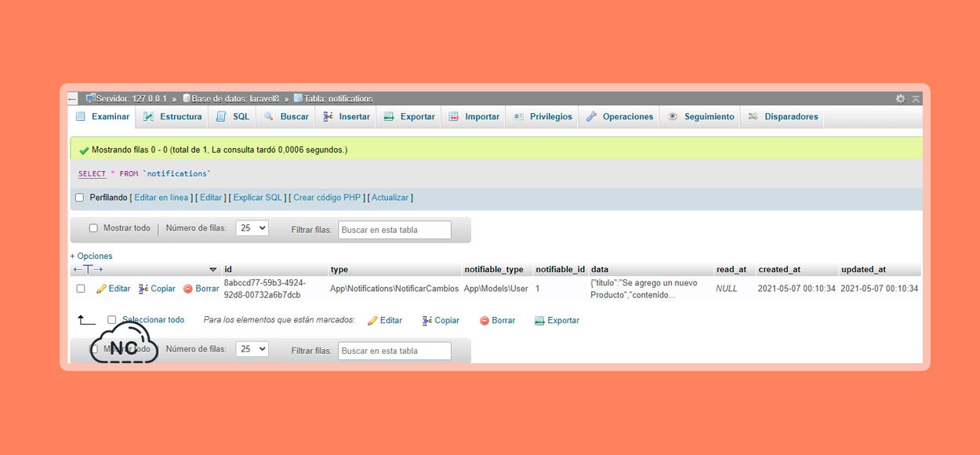
Task: Click the Exportar tab icon
Action: click(389, 117)
